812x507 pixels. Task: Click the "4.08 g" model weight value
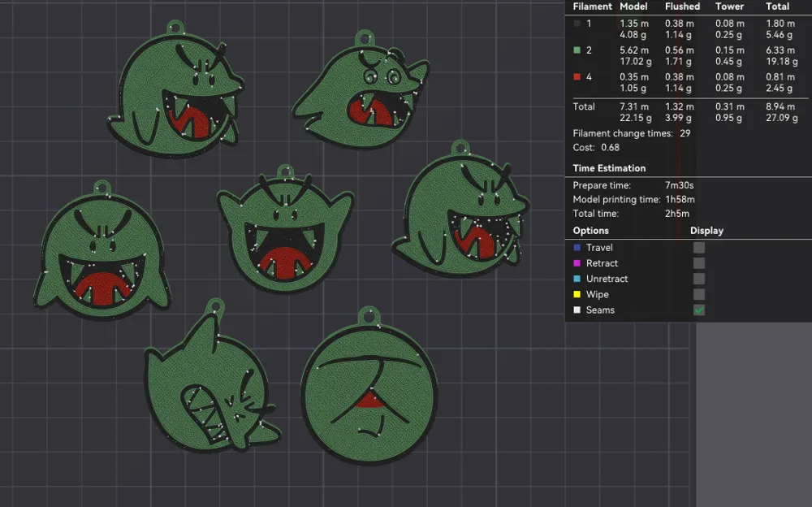tap(633, 35)
